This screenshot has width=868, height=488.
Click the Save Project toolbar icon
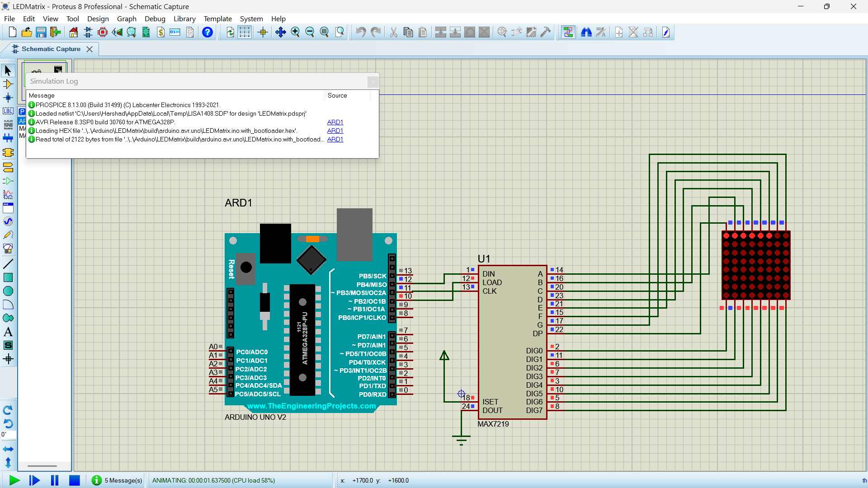coord(41,32)
